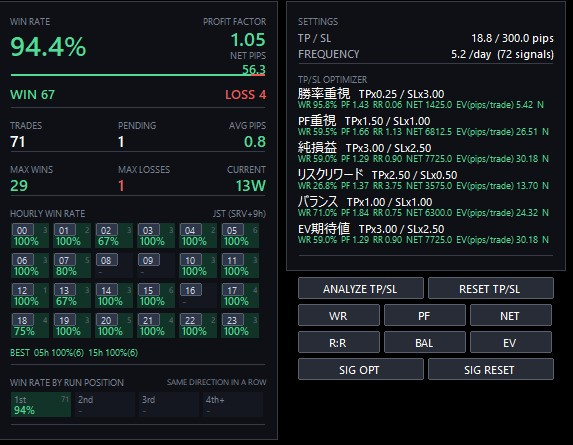Click the AVG PIPS 0.8 value
Screen dimensions: 573x445
[255, 142]
